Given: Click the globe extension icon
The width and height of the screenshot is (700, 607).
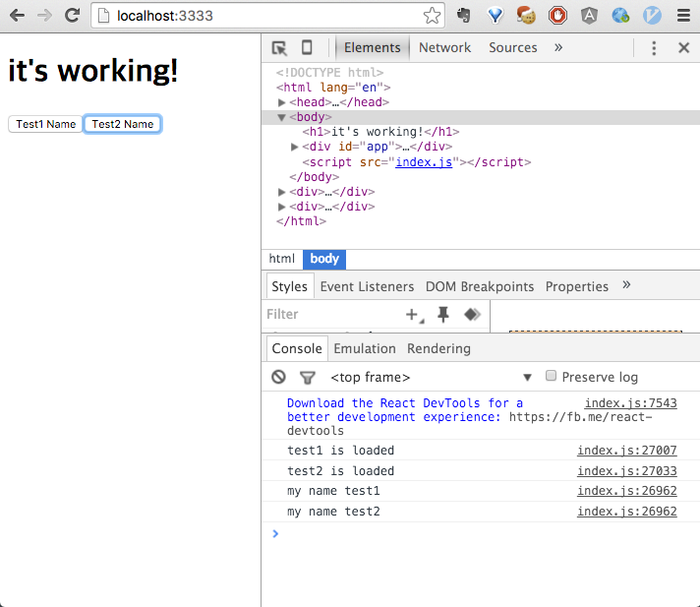Looking at the screenshot, I should [620, 16].
